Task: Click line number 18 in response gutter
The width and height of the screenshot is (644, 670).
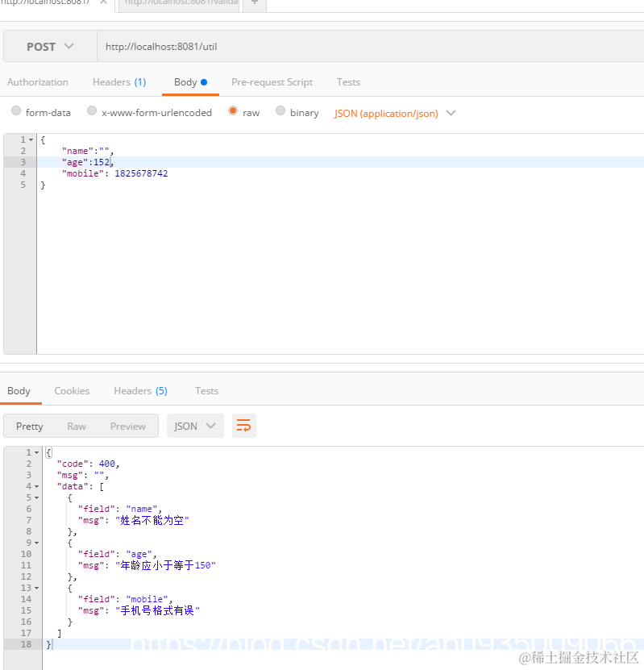Action: [x=26, y=644]
